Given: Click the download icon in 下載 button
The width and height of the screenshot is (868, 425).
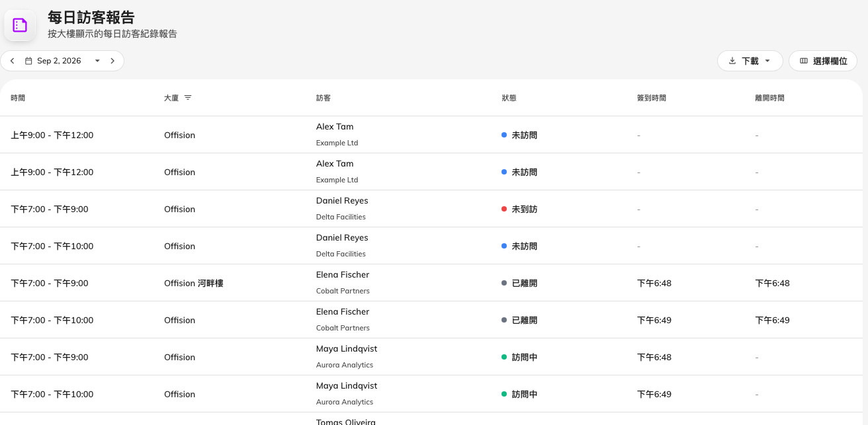Looking at the screenshot, I should click(732, 61).
